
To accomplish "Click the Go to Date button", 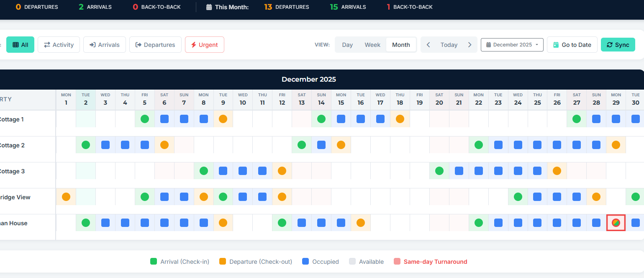I will click(572, 44).
